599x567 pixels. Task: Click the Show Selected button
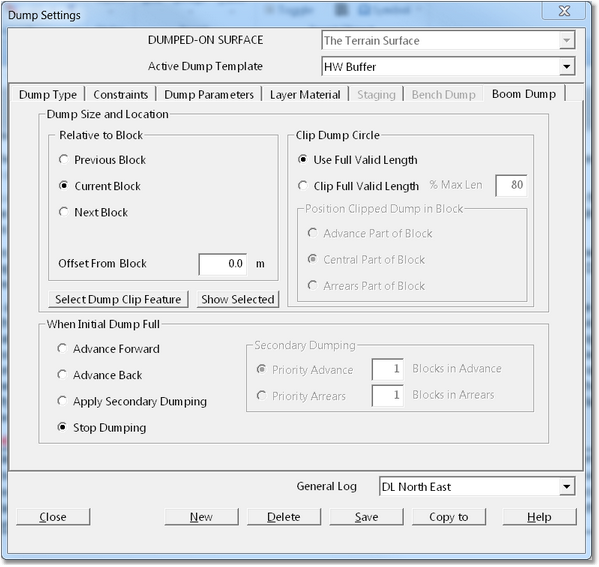coord(238,299)
